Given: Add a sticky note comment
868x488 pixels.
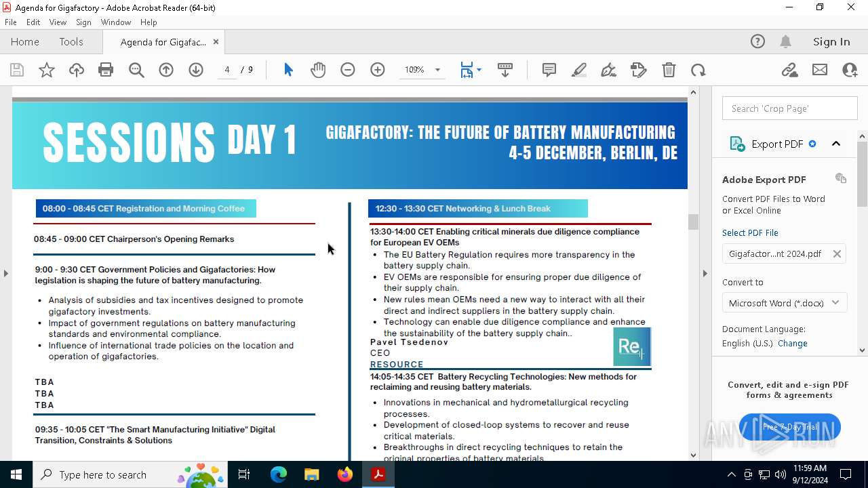Looking at the screenshot, I should pos(549,70).
